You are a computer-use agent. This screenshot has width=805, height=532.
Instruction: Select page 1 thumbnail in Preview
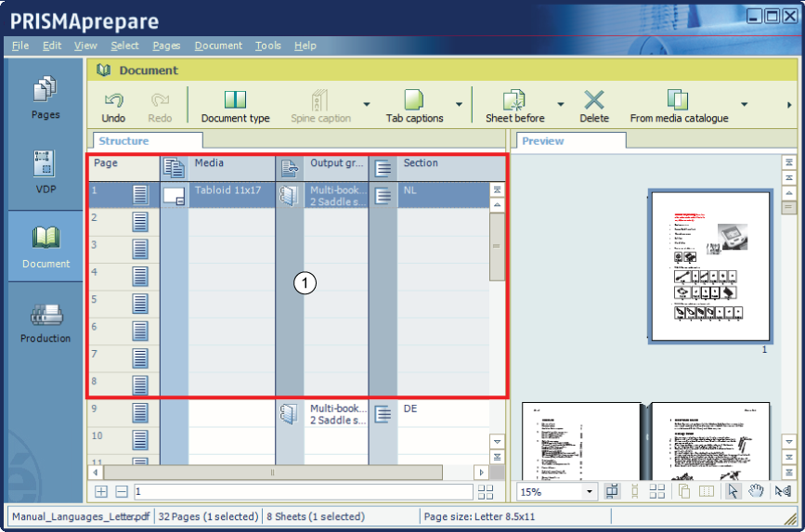point(710,266)
